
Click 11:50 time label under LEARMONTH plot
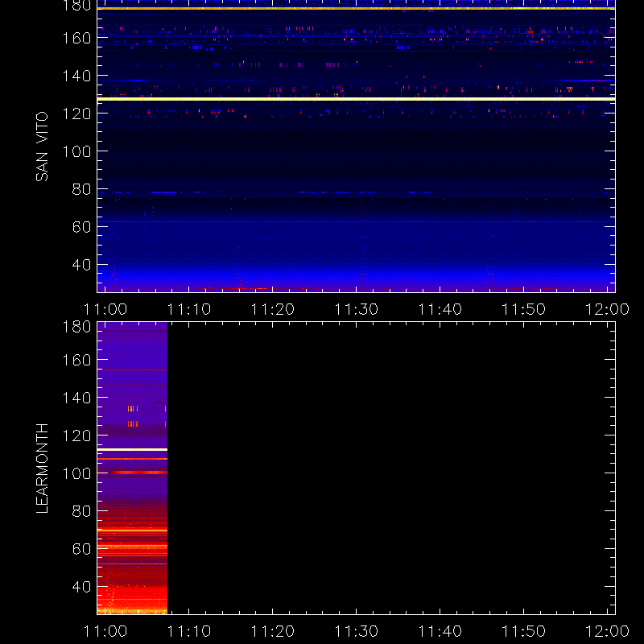click(x=524, y=631)
